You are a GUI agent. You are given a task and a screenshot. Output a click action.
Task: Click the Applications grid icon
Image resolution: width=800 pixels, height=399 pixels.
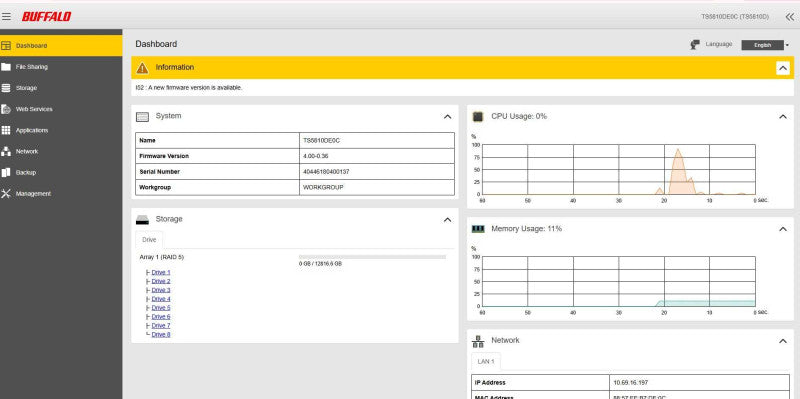click(6, 130)
